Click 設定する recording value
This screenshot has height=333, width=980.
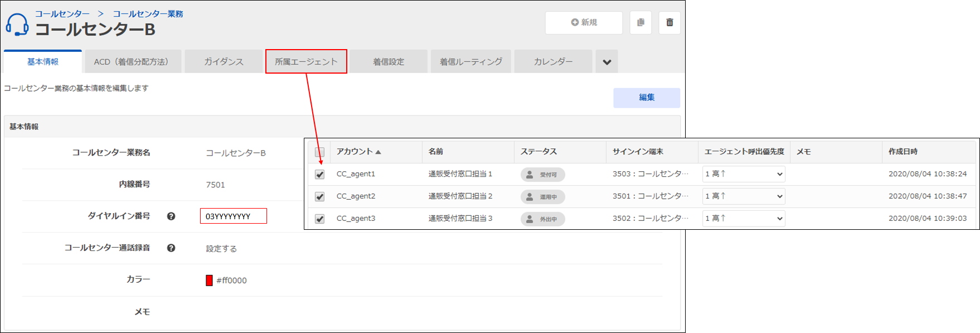coord(221,249)
